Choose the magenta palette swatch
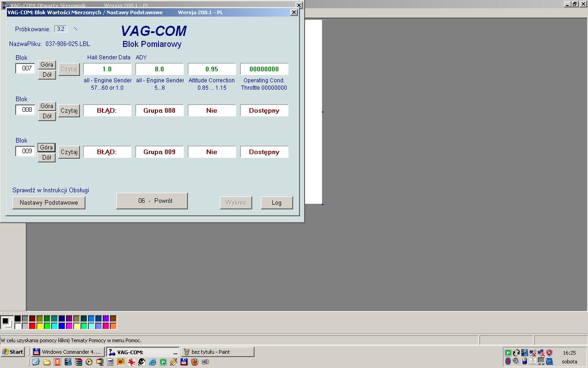The height and width of the screenshot is (368, 588). pyautogui.click(x=69, y=326)
